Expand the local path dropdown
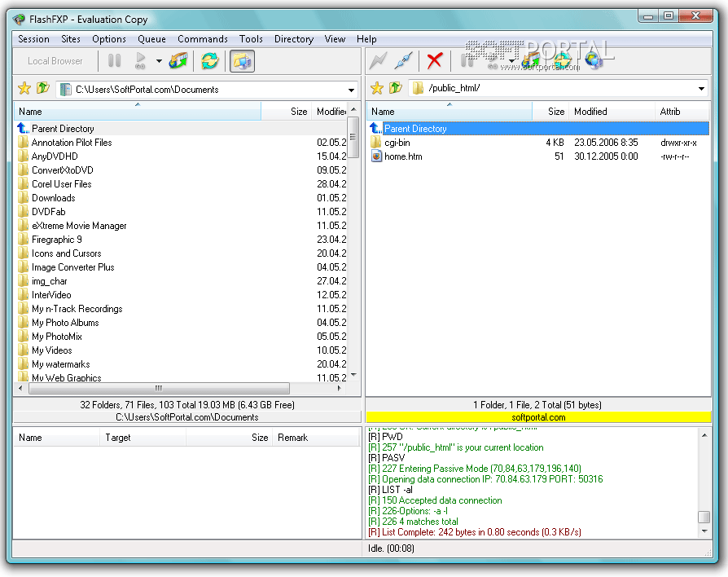This screenshot has width=728, height=577. pyautogui.click(x=352, y=90)
